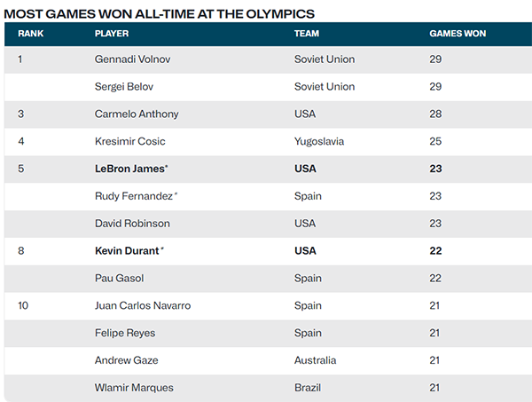Click Juan Carlos Navarro in the table
This screenshot has width=532, height=402.
[x=143, y=305]
